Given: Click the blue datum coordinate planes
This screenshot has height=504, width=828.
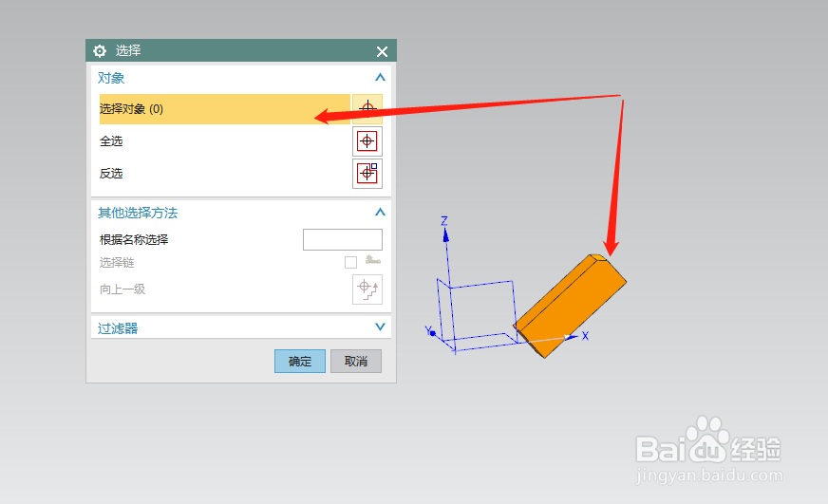Looking at the screenshot, I should 476,317.
